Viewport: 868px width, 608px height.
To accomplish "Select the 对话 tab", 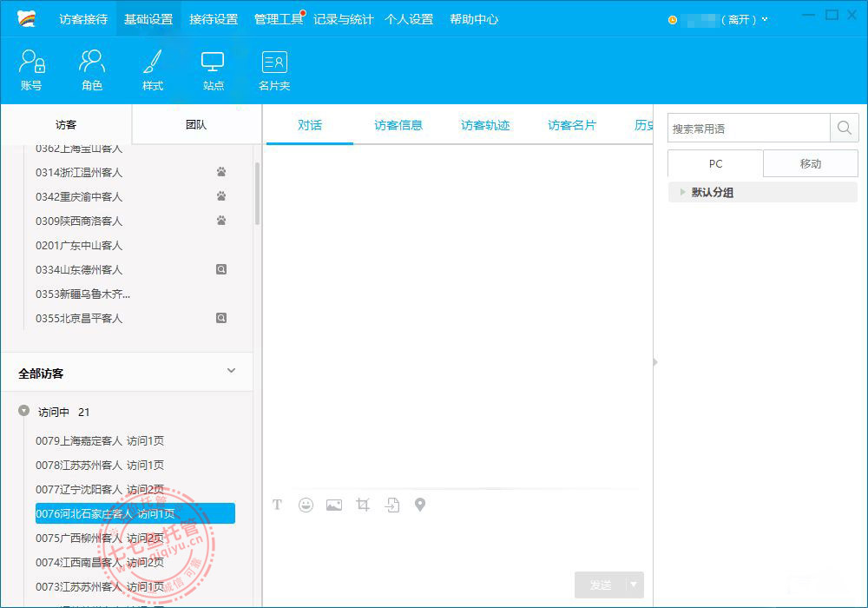I will [310, 125].
